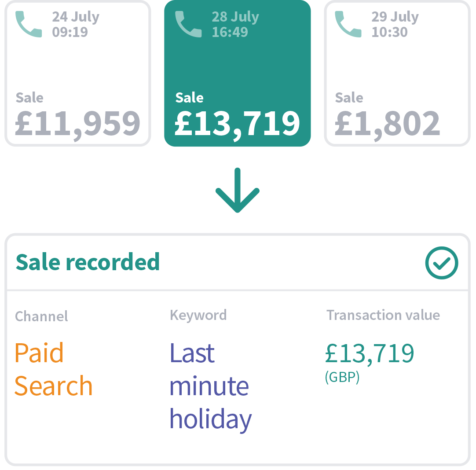Click the Paid Search channel value
This screenshot has height=470, width=476.
click(53, 369)
